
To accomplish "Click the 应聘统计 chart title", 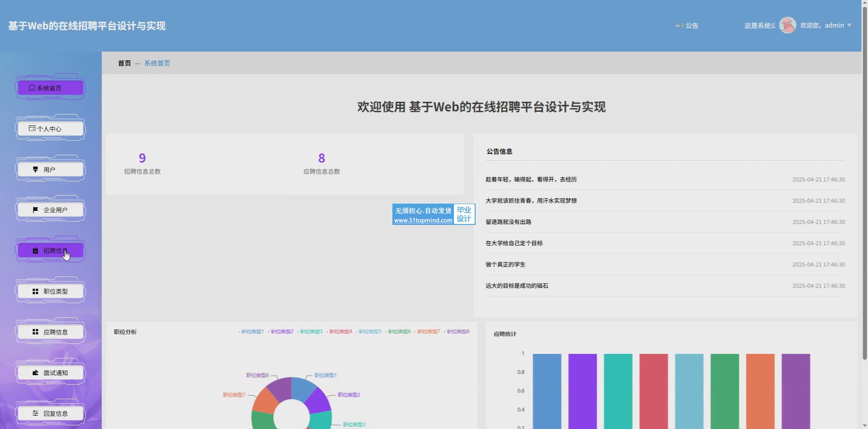I will coord(505,334).
